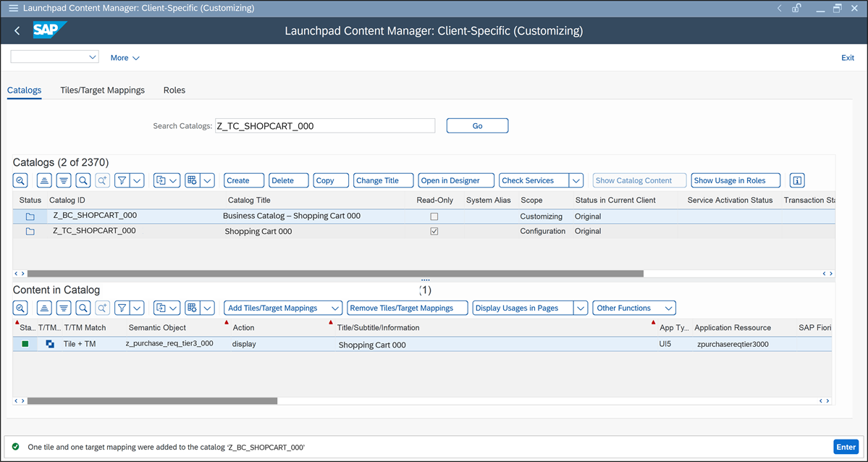Switch to Tiles/Target Mappings tab
The height and width of the screenshot is (462, 868).
[x=102, y=90]
